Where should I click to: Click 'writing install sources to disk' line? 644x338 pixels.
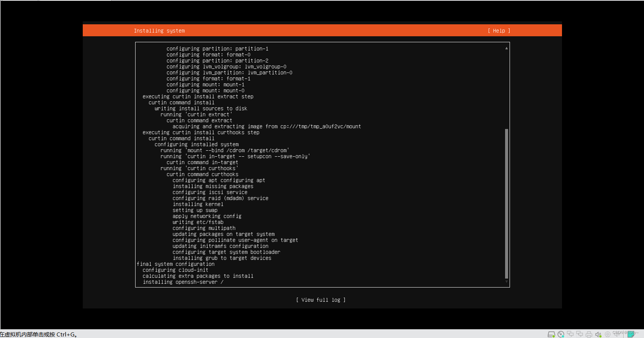(x=201, y=108)
